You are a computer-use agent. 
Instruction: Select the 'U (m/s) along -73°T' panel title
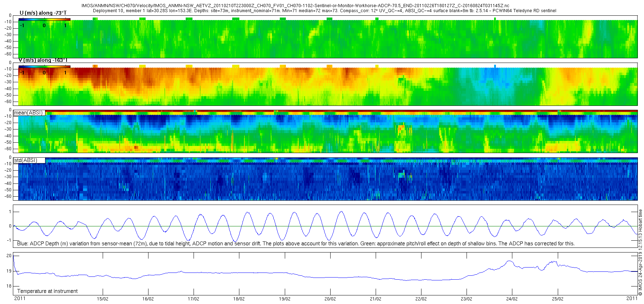pos(43,13)
